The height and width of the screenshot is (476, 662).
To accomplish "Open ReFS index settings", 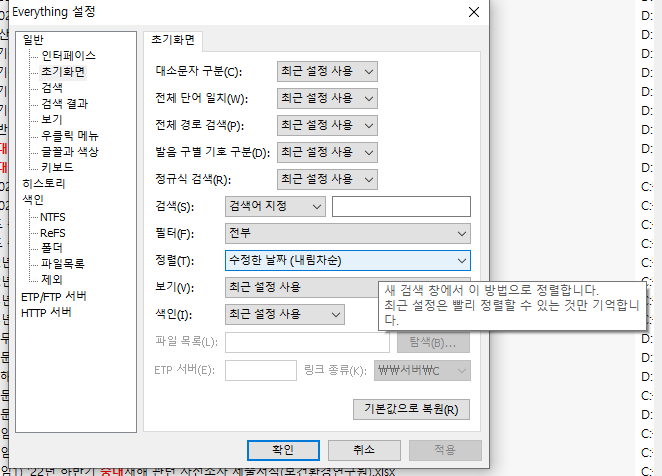I will tap(53, 233).
